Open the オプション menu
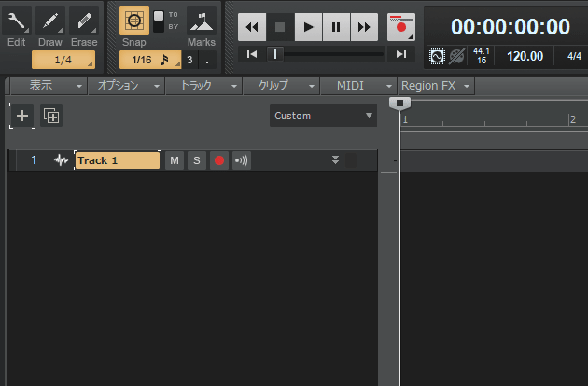Image resolution: width=588 pixels, height=386 pixels. [126, 86]
